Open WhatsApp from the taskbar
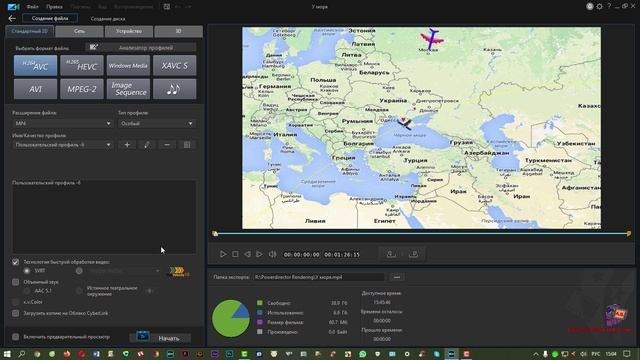640x360 pixels. [x=362, y=354]
